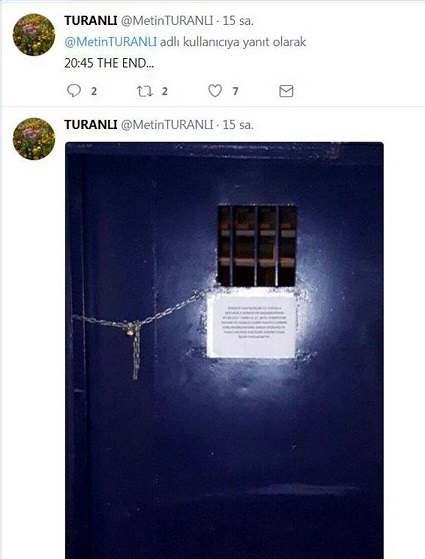Click the retweet count beside the arrows
The image size is (425, 559).
[x=164, y=92]
